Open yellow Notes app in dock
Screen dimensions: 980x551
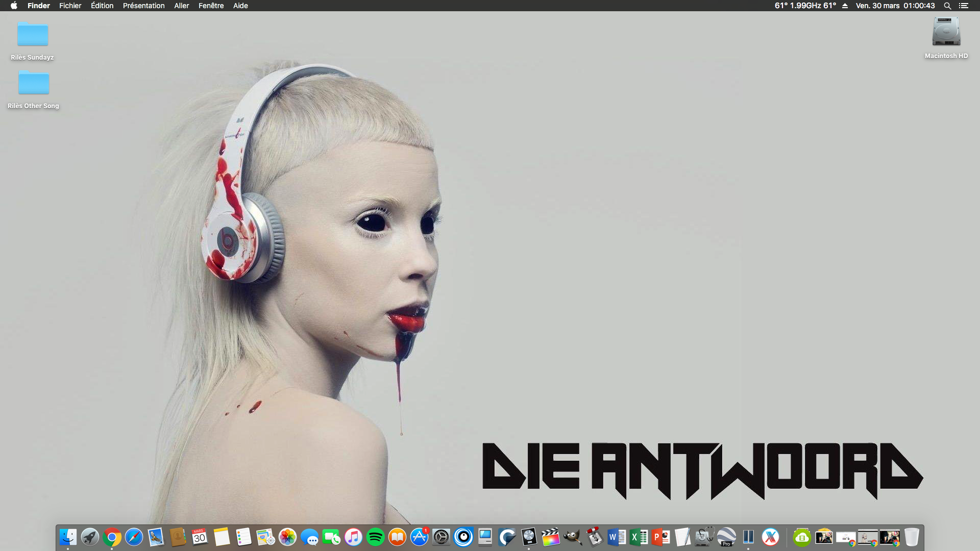tap(222, 537)
